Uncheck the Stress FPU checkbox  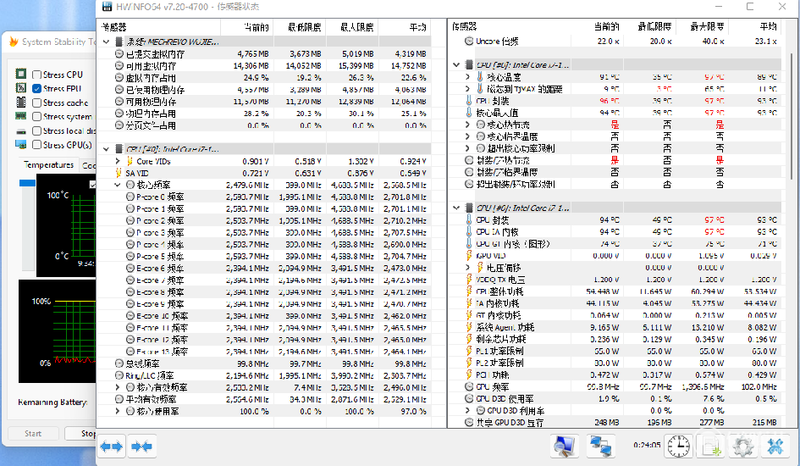[37, 88]
